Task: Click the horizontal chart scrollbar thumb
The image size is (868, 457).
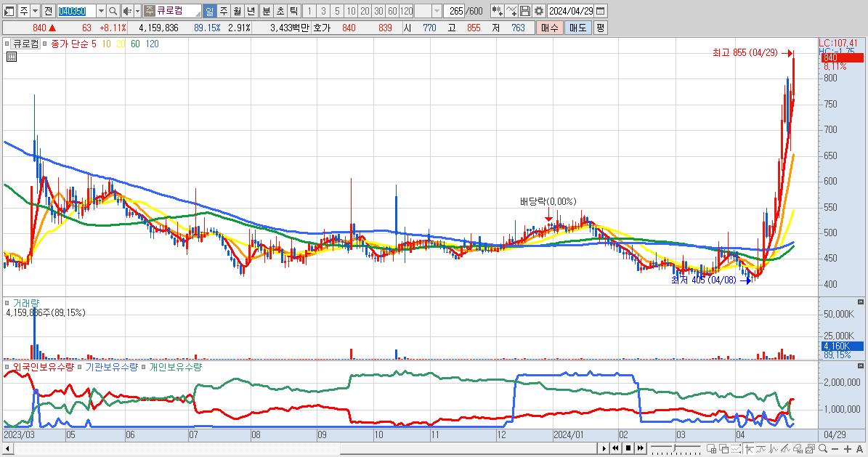Action: pyautogui.click(x=471, y=448)
